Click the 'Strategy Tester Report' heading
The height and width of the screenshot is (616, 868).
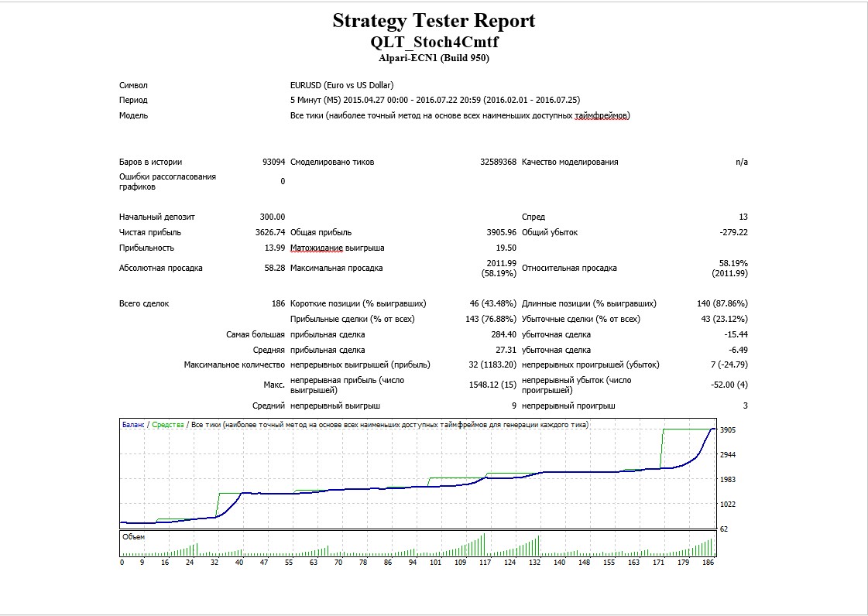coord(434,21)
